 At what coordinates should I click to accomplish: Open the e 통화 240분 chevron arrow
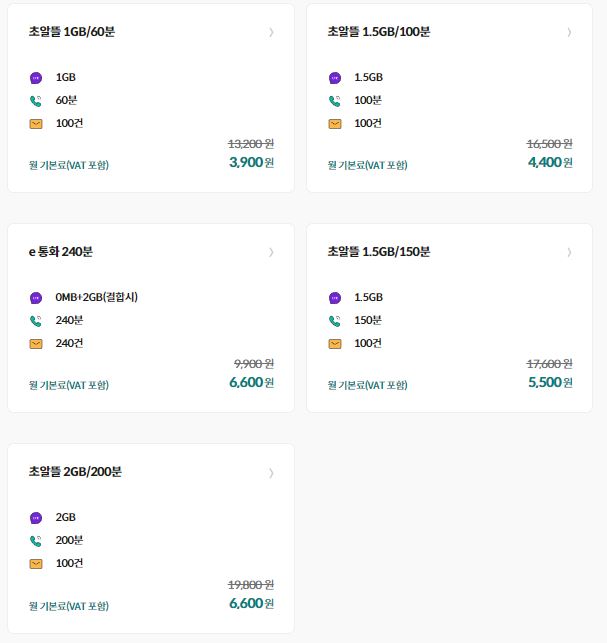pos(271,252)
